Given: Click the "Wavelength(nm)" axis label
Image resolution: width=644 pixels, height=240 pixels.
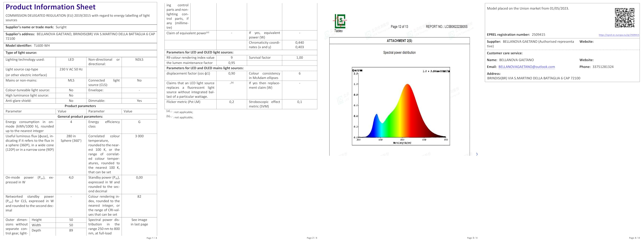Looking at the screenshot, I should [402, 143].
